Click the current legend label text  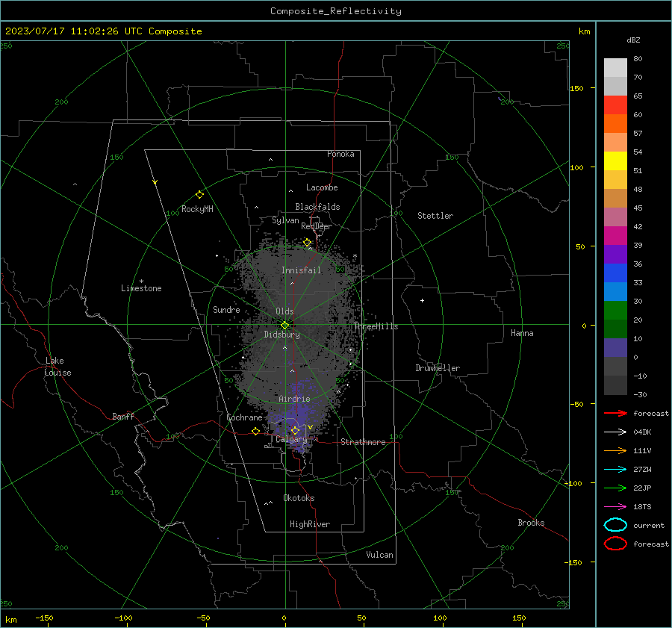click(649, 526)
